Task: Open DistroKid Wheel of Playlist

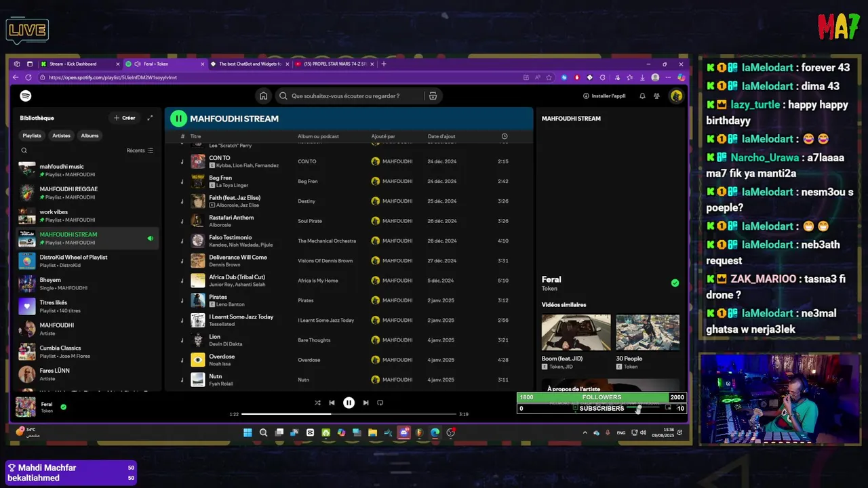Action: click(88, 261)
